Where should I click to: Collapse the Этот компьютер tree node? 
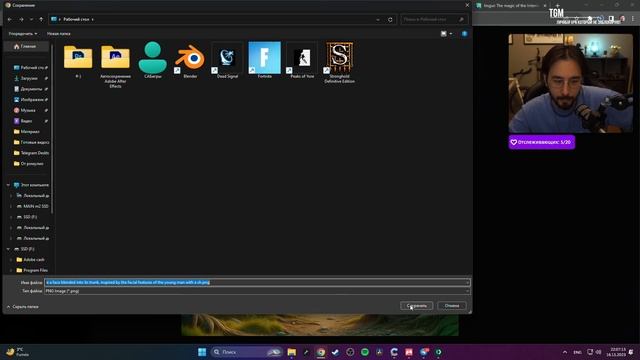tap(8, 185)
